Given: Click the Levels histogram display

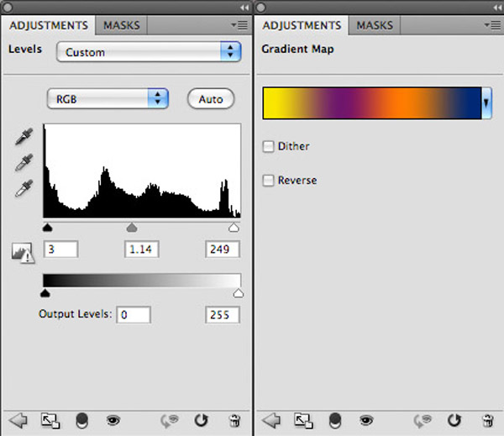Looking at the screenshot, I should pyautogui.click(x=142, y=171).
